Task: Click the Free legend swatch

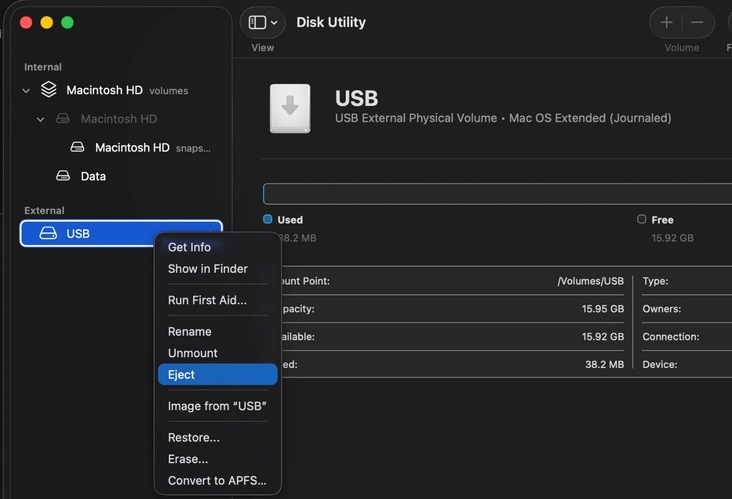Action: (x=641, y=219)
